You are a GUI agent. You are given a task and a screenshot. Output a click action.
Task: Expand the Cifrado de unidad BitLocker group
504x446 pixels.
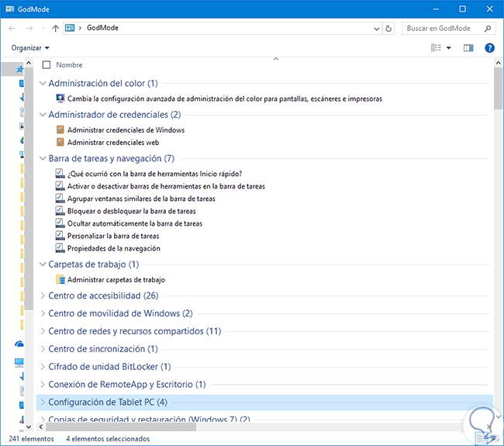point(43,367)
